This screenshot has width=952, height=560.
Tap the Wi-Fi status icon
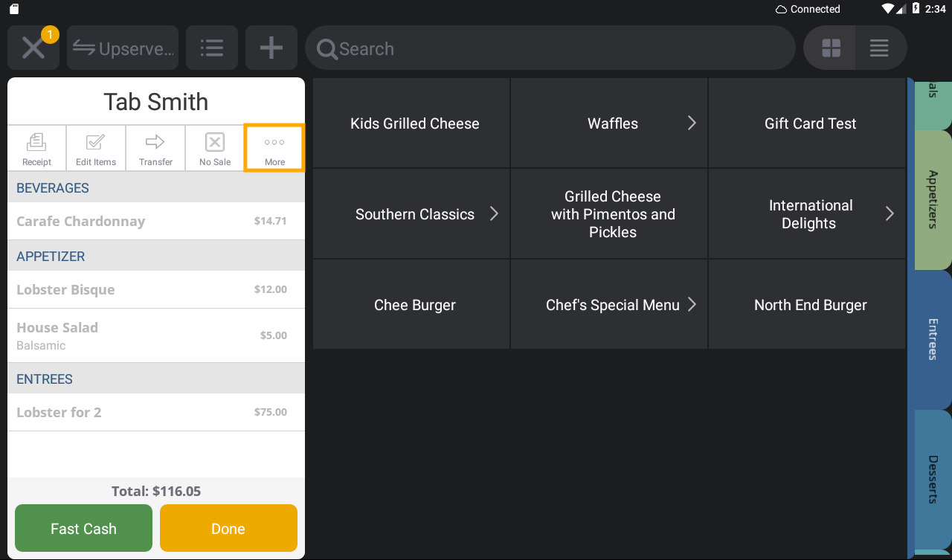pyautogui.click(x=888, y=9)
